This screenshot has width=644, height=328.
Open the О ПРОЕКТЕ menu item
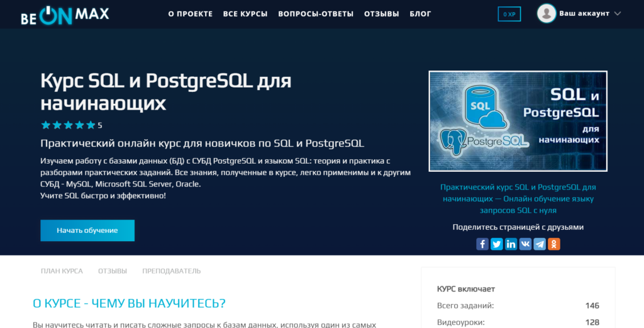click(x=190, y=14)
